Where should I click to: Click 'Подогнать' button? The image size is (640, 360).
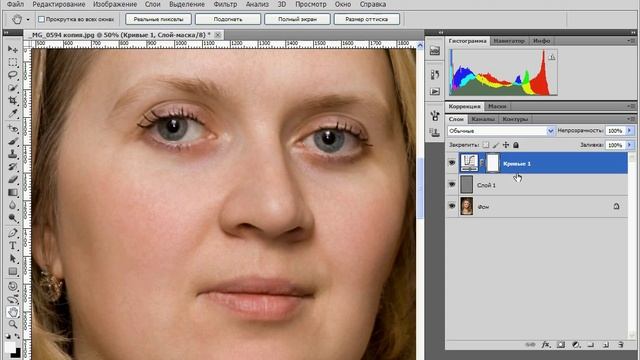tap(228, 19)
